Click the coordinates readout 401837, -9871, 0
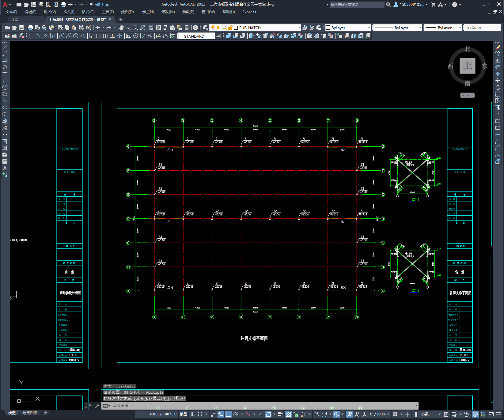Image resolution: width=504 pixels, height=420 pixels. pyautogui.click(x=163, y=414)
